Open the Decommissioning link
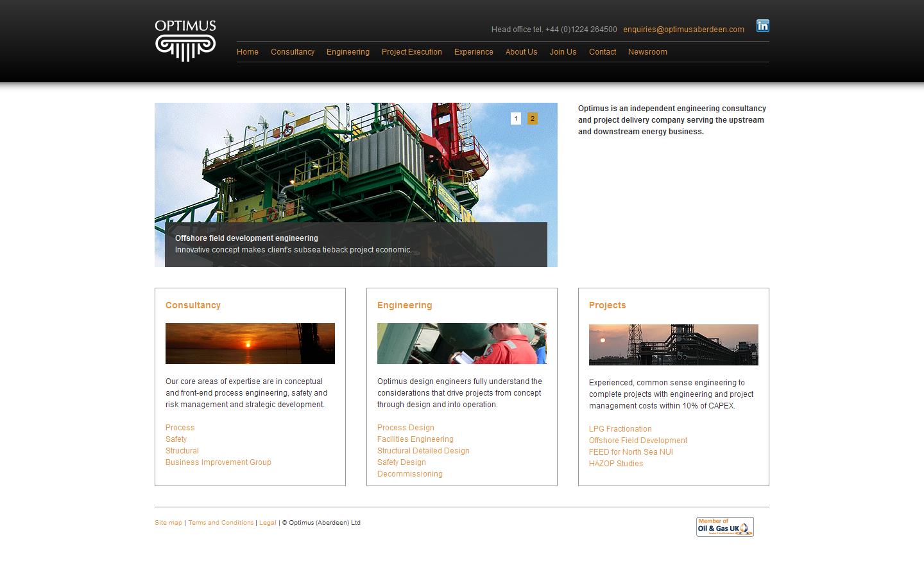This screenshot has height=578, width=924. click(410, 474)
